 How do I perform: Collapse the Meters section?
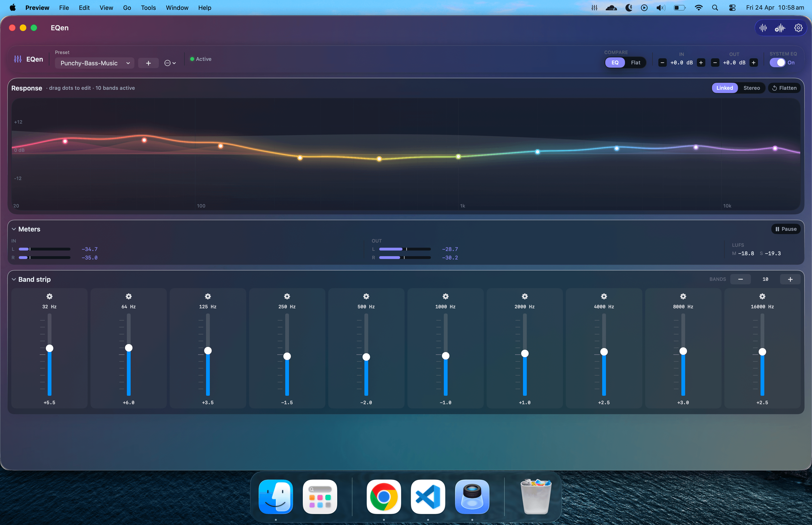tap(14, 229)
